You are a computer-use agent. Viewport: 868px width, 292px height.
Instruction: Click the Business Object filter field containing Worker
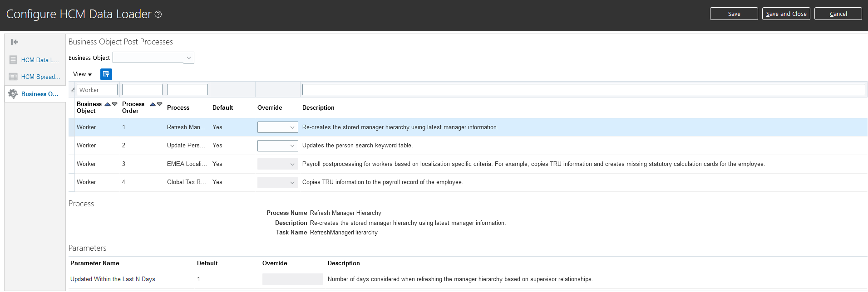pos(97,90)
